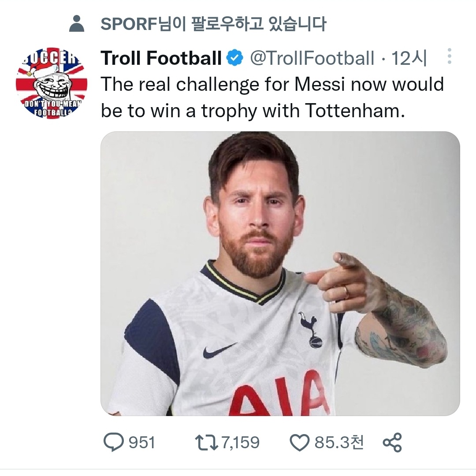Click the 951 replies count

click(x=141, y=442)
